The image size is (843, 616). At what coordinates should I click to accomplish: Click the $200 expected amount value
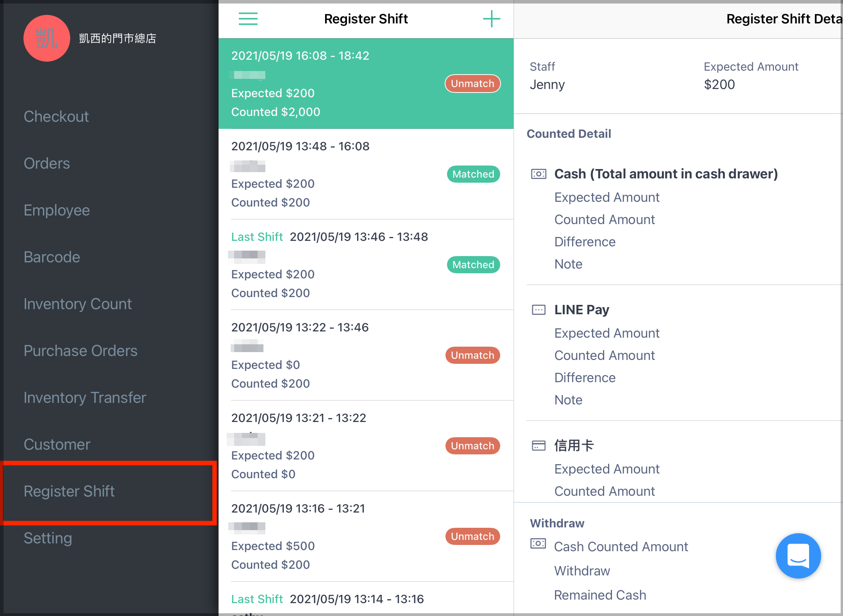tap(719, 85)
